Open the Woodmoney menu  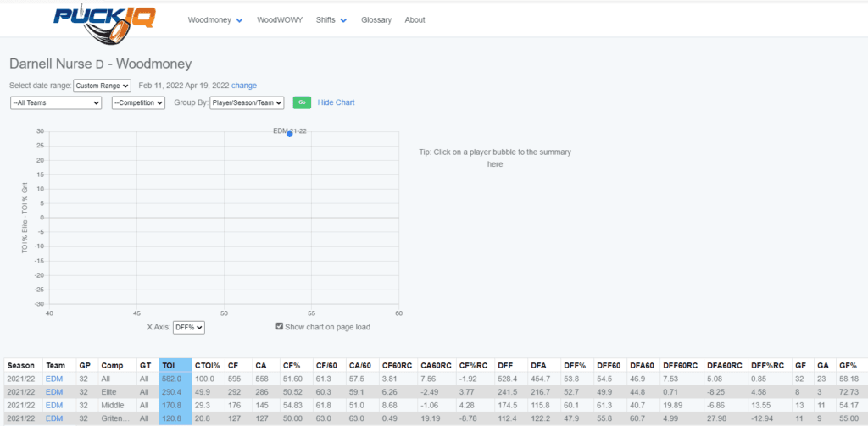click(x=215, y=19)
